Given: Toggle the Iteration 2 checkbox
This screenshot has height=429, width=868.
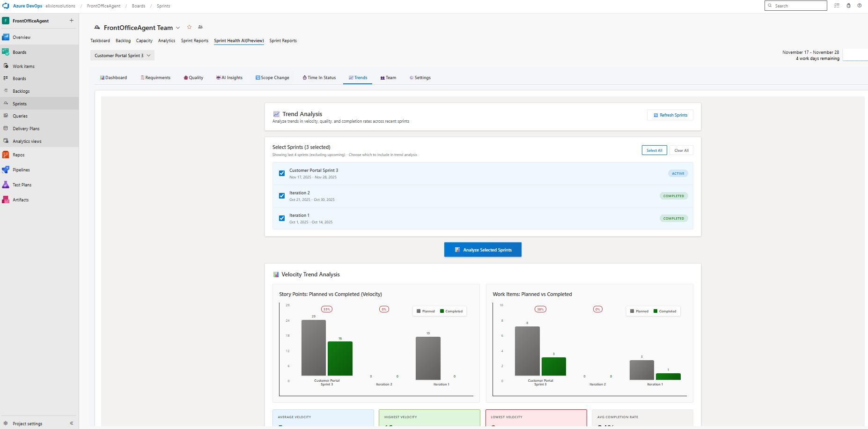Looking at the screenshot, I should [x=282, y=196].
